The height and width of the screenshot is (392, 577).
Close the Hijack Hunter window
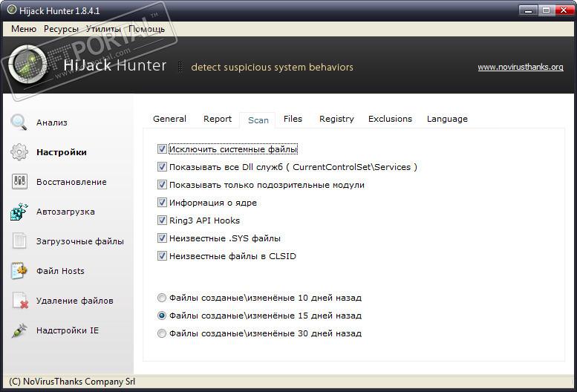tap(564, 10)
